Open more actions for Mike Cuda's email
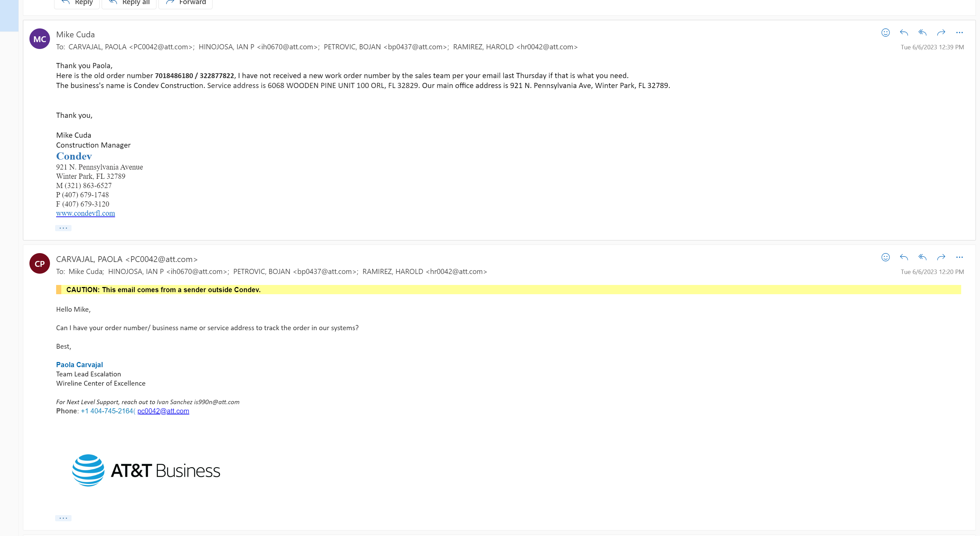980x536 pixels. click(x=959, y=33)
